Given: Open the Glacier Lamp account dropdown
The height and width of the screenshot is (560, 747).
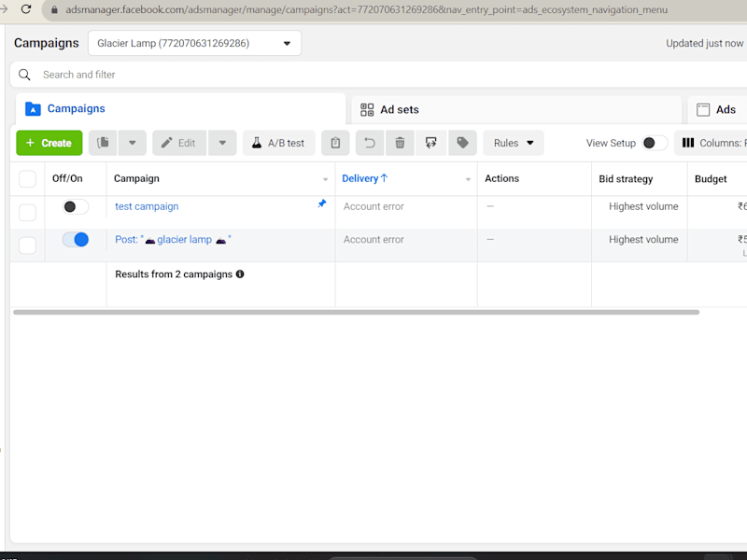Looking at the screenshot, I should click(x=194, y=43).
